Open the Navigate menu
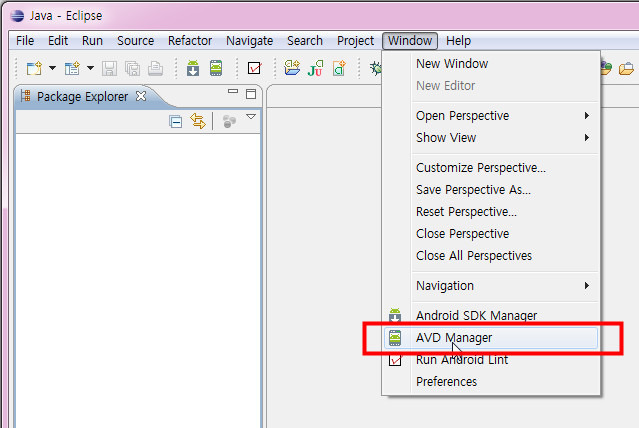 click(x=249, y=41)
